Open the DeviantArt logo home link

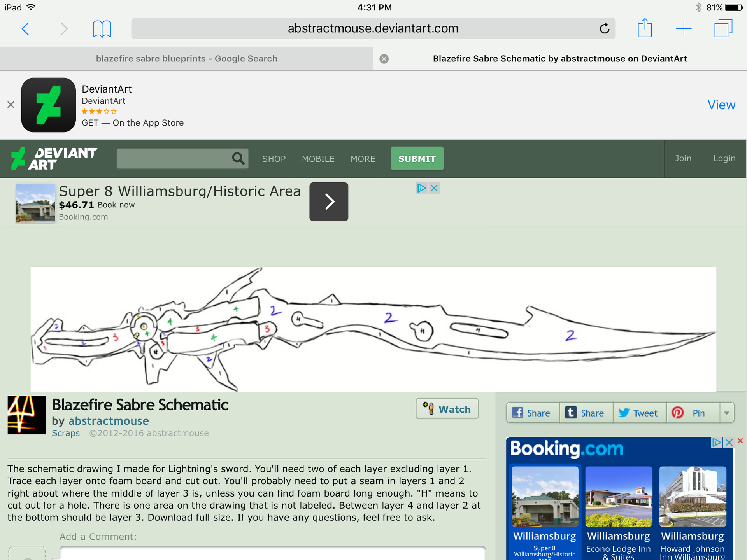tap(54, 159)
